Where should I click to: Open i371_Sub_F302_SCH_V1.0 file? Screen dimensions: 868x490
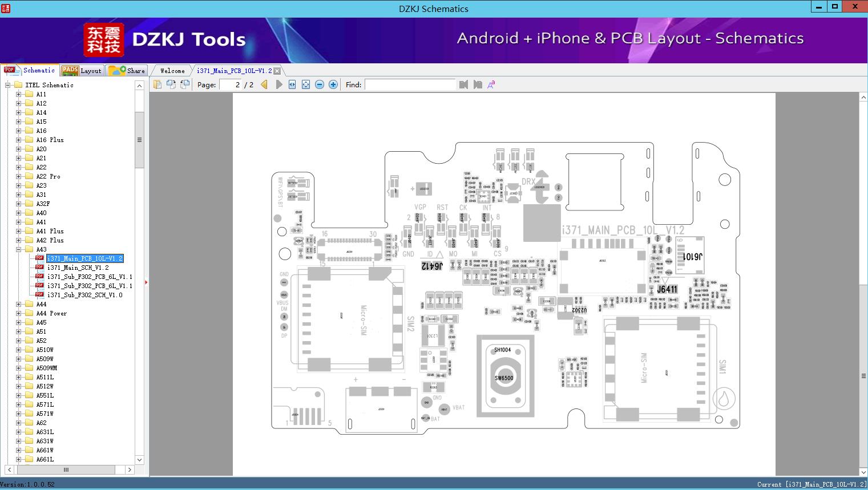(84, 295)
